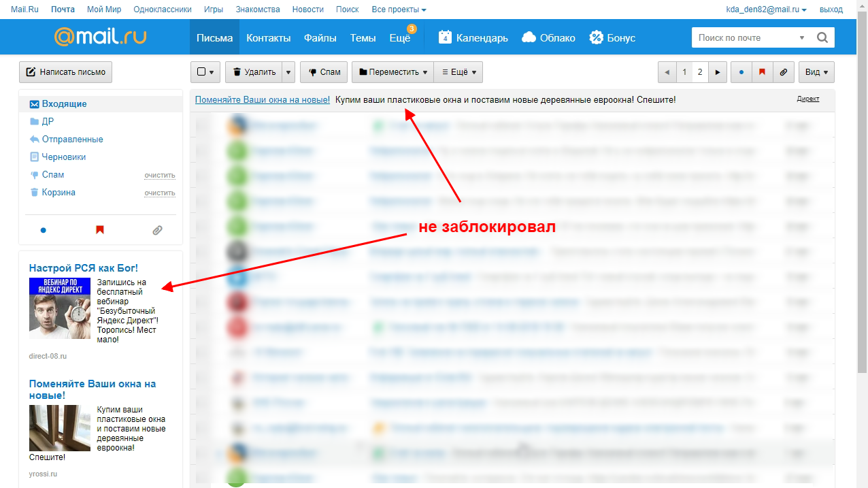This screenshot has width=868, height=488.
Task: Go to next page arrow
Action: (718, 72)
